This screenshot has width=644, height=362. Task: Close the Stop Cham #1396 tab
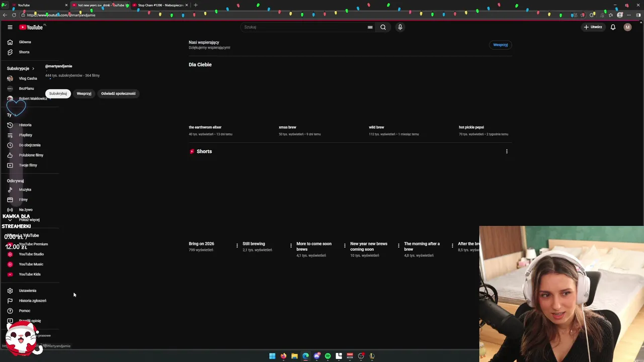(187, 5)
